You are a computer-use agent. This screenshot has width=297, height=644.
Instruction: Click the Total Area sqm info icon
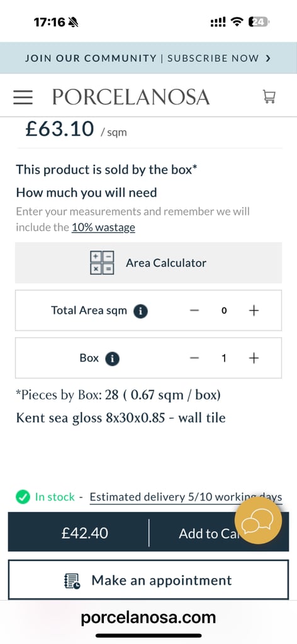point(140,311)
